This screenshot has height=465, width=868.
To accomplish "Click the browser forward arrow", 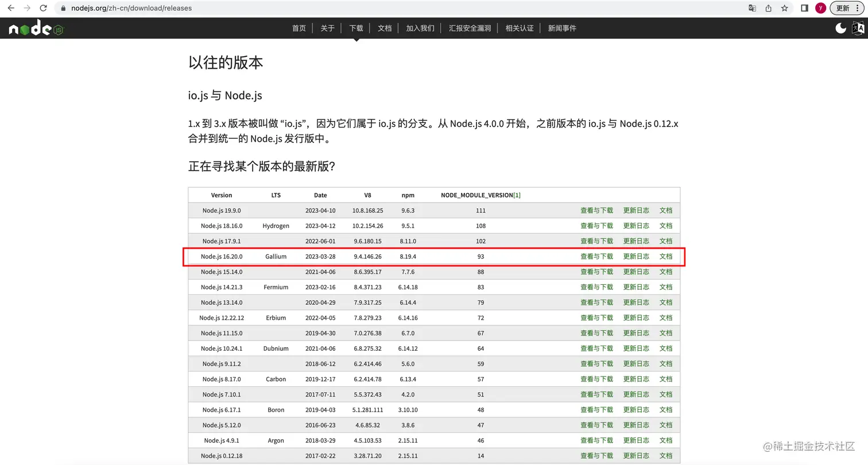I will coord(27,8).
